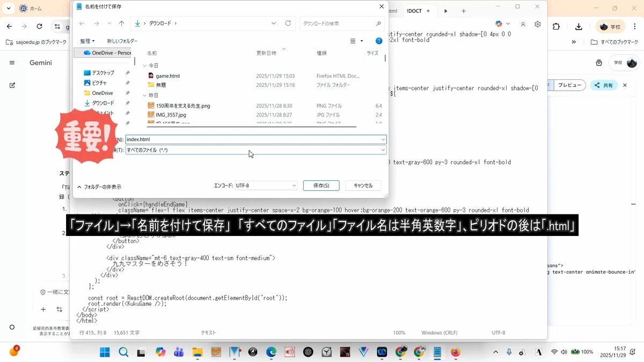This screenshot has width=644, height=362.
Task: Sort by the 名前 column header
Action: coord(152,53)
